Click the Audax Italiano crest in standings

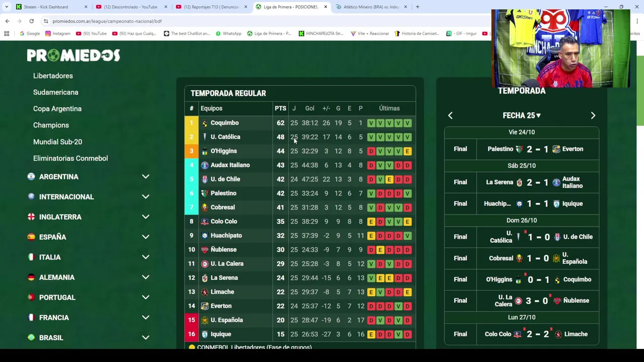[205, 165]
